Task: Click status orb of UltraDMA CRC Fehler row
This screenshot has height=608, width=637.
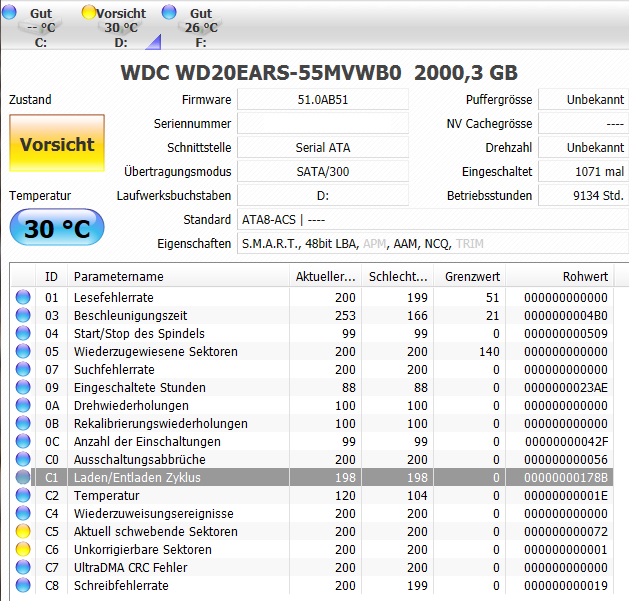Action: pos(23,567)
